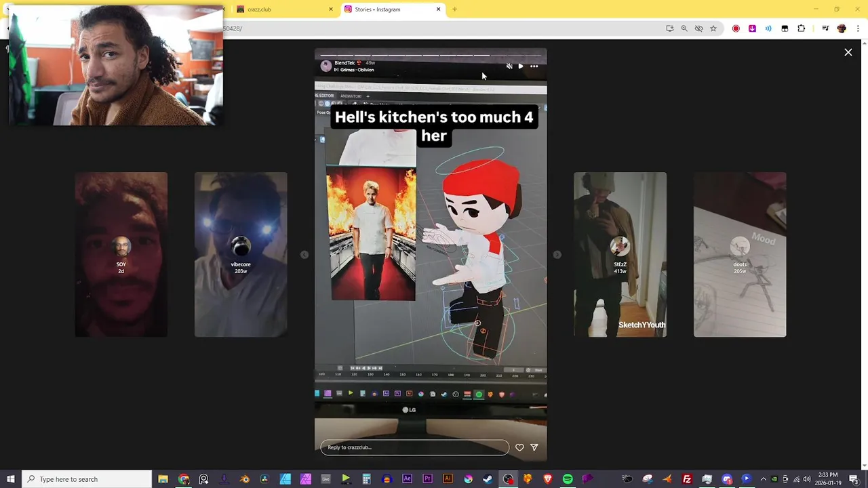Unmute the Instagram story audio

[509, 66]
